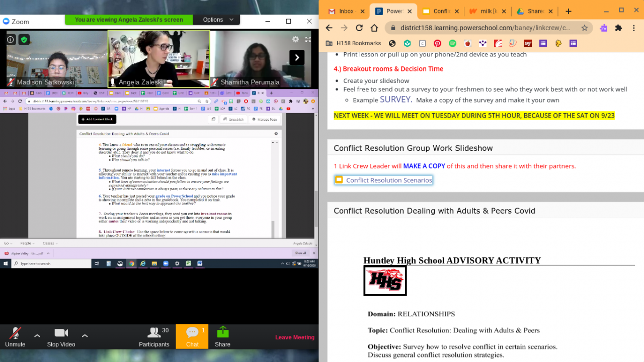Click the green Share screen button

[222, 337]
